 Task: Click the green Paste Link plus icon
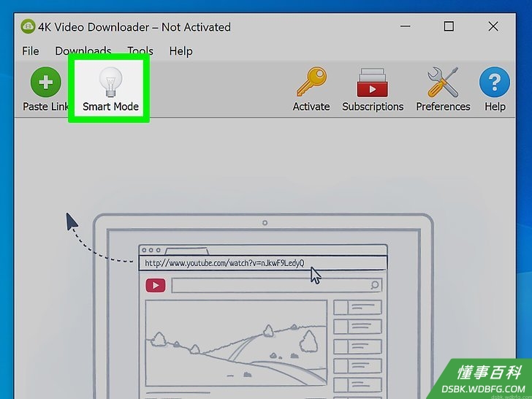pyautogui.click(x=46, y=82)
